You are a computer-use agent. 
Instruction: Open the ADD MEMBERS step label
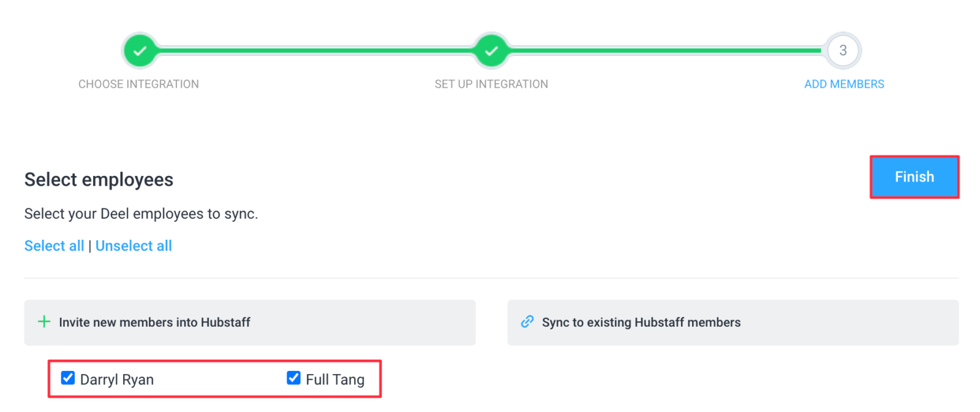844,84
